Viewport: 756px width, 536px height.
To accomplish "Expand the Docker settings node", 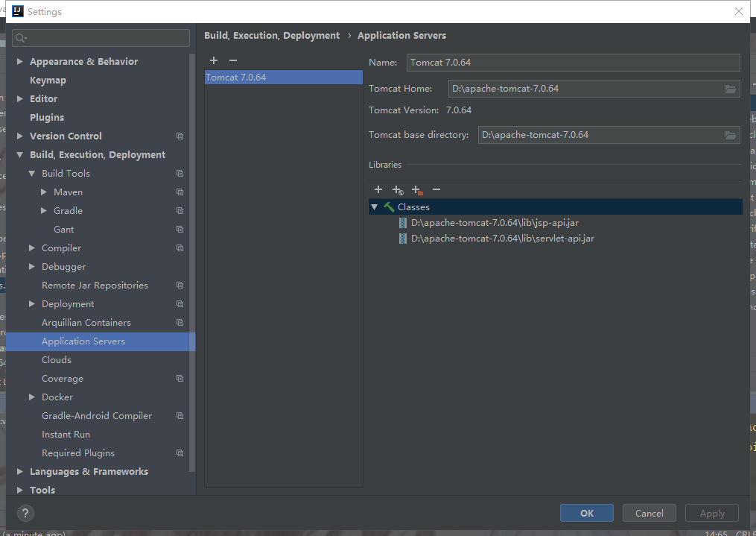I will (31, 397).
